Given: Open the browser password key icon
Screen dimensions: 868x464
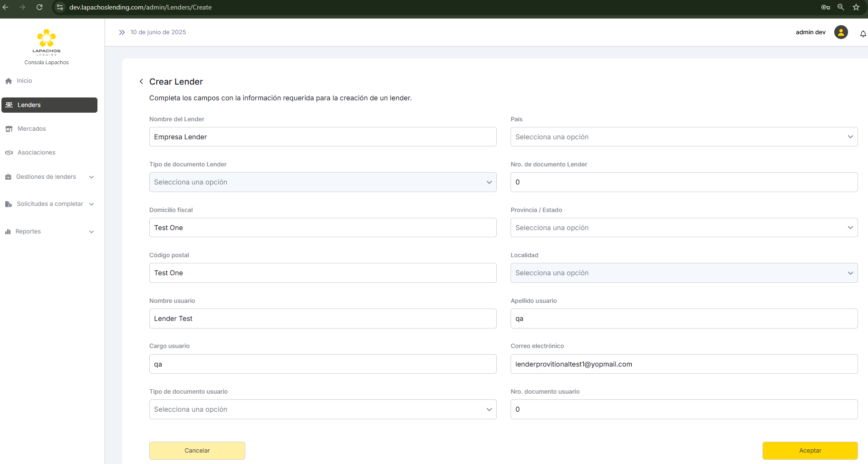Looking at the screenshot, I should 826,7.
